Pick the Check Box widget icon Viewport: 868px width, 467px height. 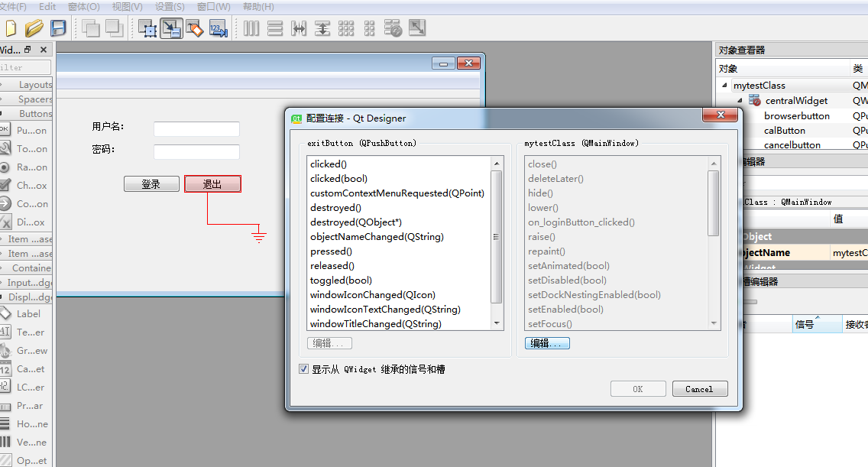pos(5,185)
